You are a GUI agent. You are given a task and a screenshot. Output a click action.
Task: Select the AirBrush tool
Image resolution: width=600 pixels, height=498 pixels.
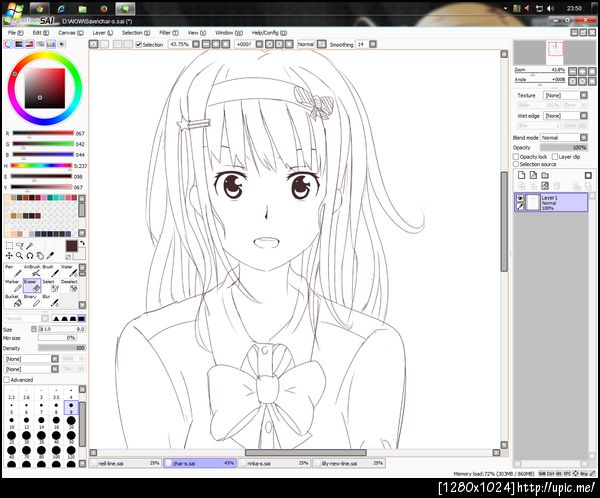pos(32,271)
